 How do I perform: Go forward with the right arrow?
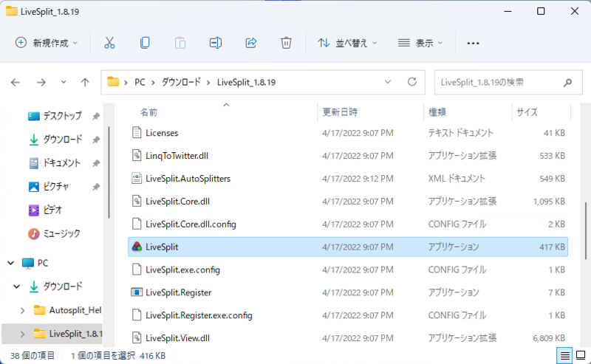41,82
